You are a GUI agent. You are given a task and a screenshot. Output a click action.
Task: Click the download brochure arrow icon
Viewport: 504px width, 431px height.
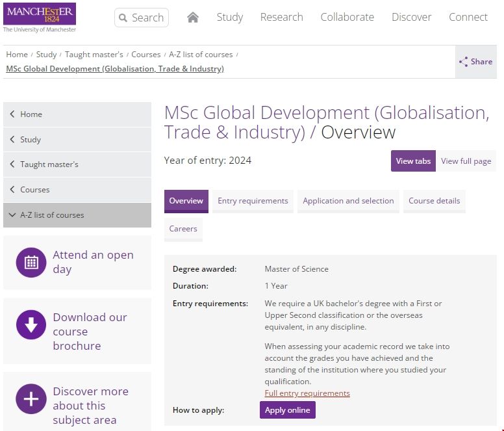click(31, 324)
